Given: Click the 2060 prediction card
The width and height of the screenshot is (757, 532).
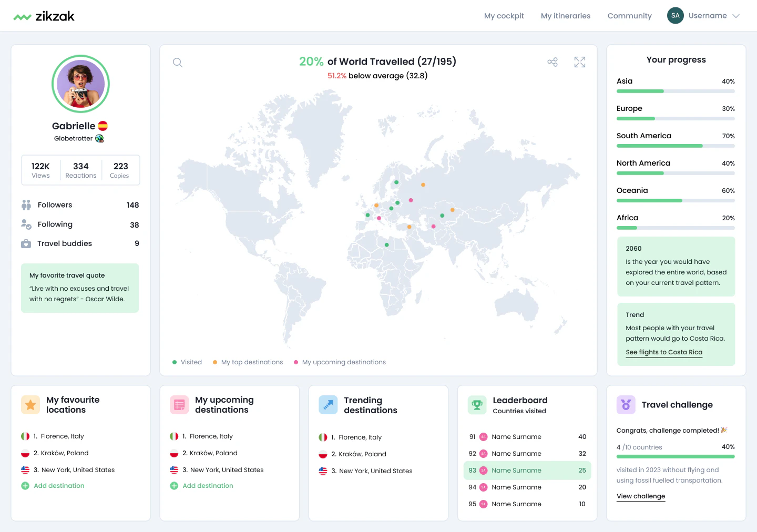Looking at the screenshot, I should coord(676,267).
